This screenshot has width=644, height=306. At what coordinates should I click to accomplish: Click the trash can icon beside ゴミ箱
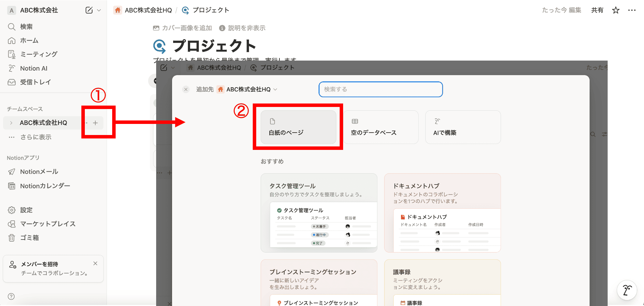11,238
